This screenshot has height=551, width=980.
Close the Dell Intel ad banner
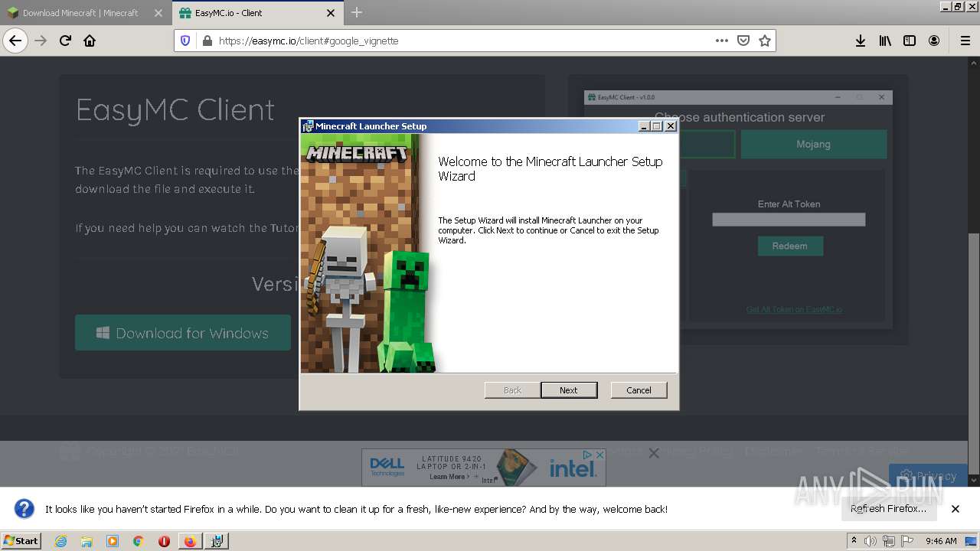tap(599, 455)
